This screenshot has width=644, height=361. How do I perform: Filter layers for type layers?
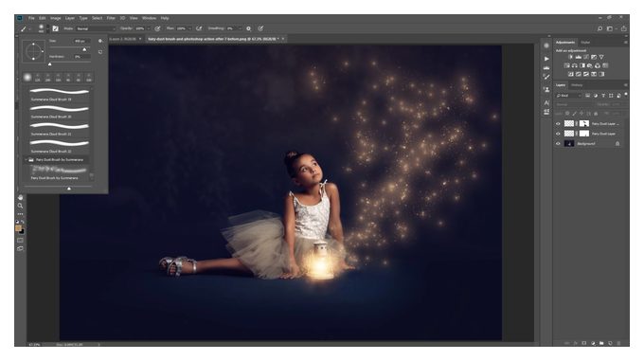[603, 96]
